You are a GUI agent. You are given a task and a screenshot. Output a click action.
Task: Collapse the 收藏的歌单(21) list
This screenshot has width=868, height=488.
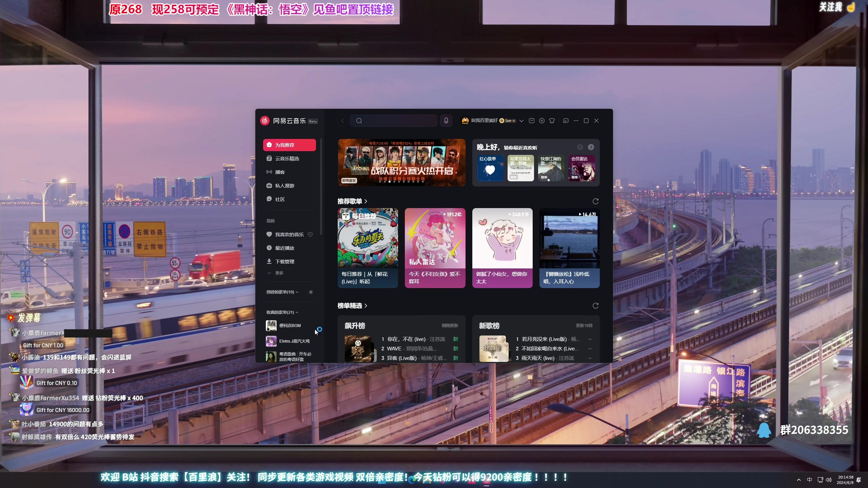tap(297, 312)
